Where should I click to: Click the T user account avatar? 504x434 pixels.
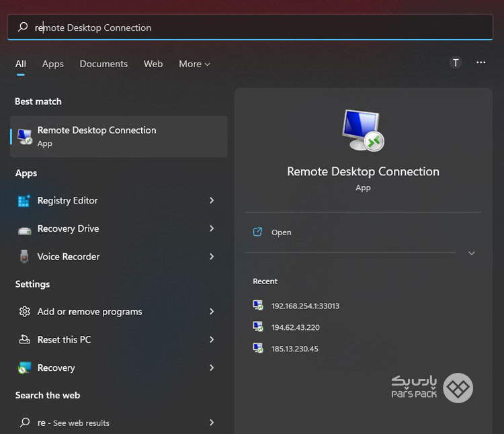456,62
